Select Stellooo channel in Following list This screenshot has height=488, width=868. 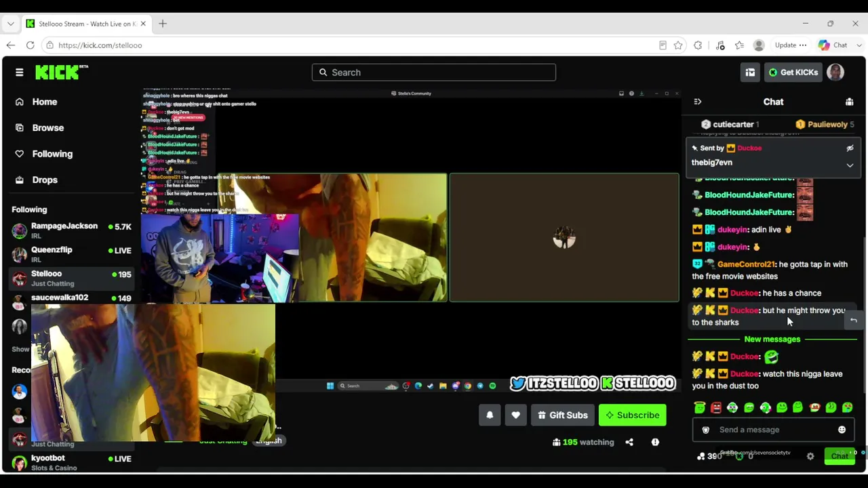tap(71, 278)
